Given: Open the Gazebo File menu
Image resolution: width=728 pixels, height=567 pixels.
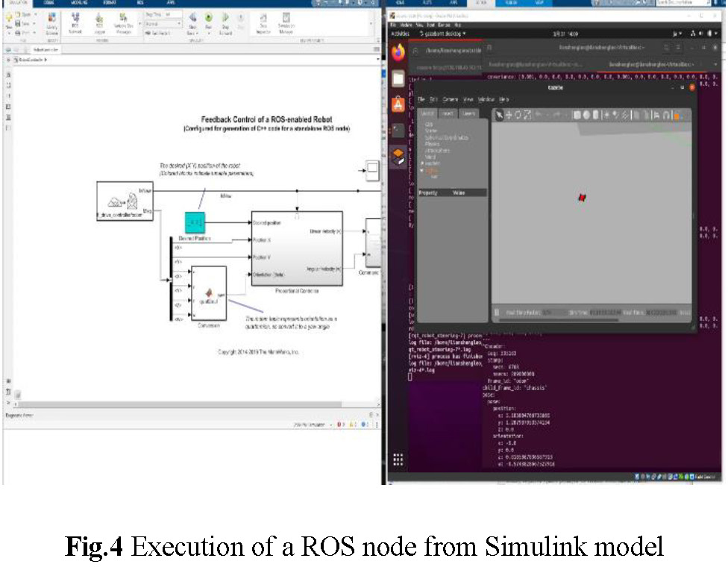Looking at the screenshot, I should click(421, 99).
